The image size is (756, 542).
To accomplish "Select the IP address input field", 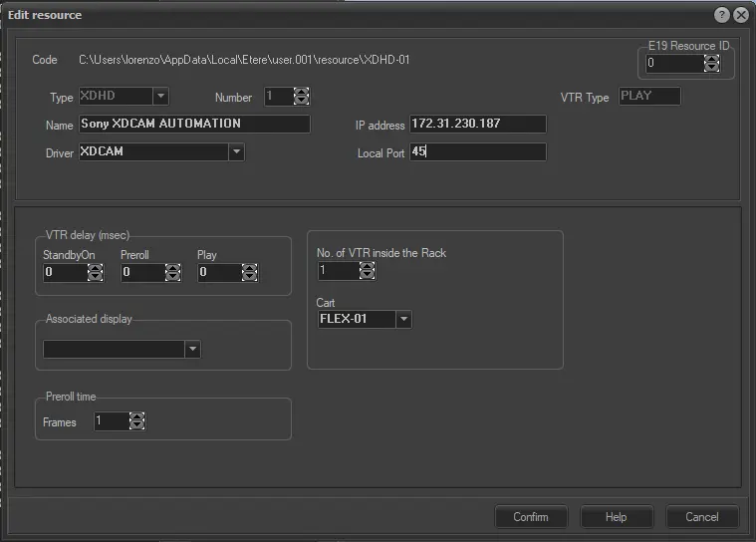I will click(x=476, y=125).
